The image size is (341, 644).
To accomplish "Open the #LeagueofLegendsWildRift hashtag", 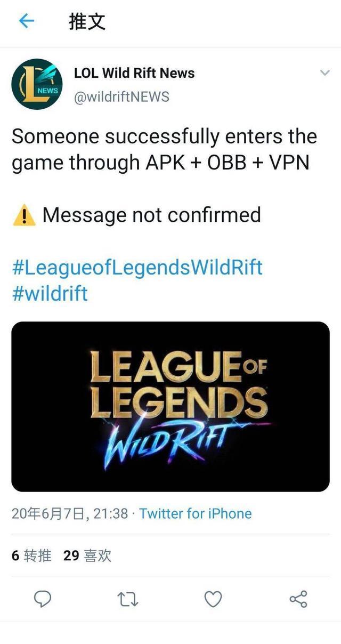I will pyautogui.click(x=137, y=267).
